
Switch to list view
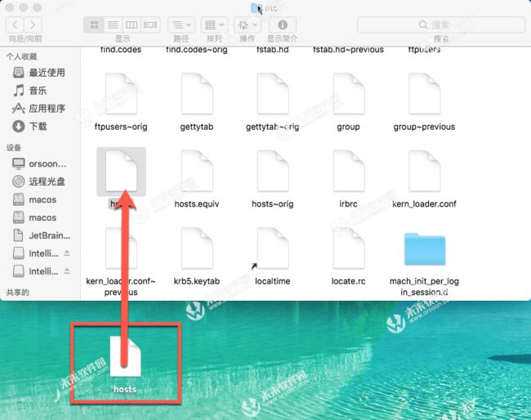113,25
